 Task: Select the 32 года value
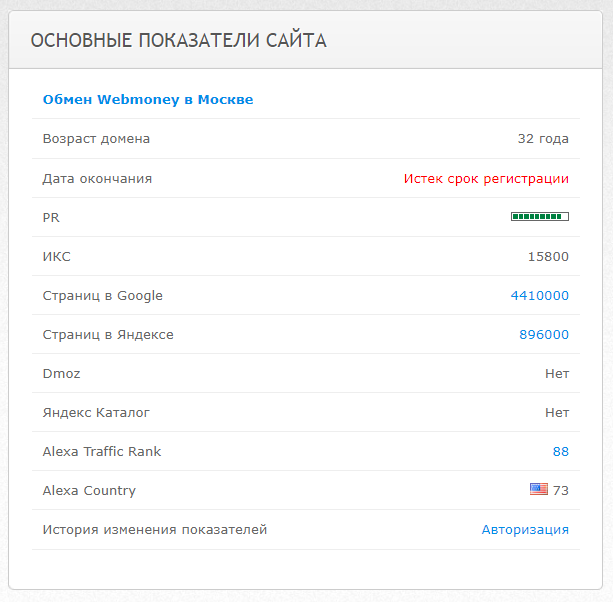coord(543,139)
